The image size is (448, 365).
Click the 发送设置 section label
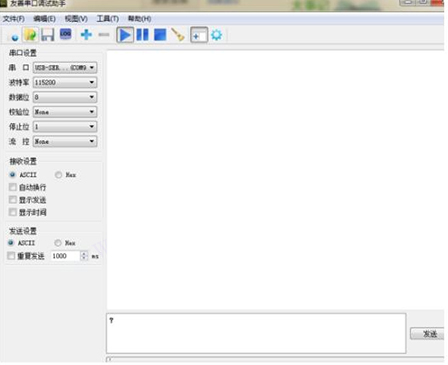tap(23, 231)
